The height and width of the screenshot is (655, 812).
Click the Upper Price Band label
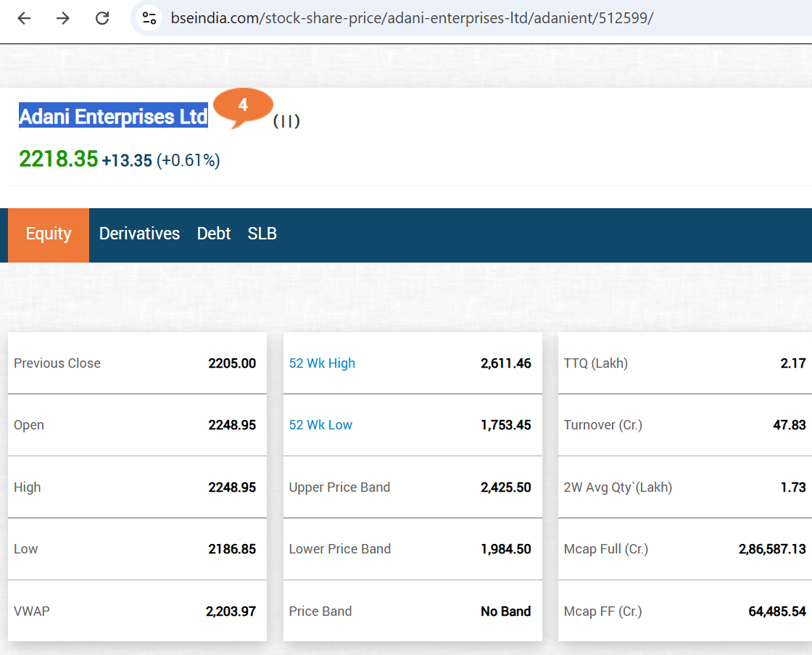[x=340, y=487]
